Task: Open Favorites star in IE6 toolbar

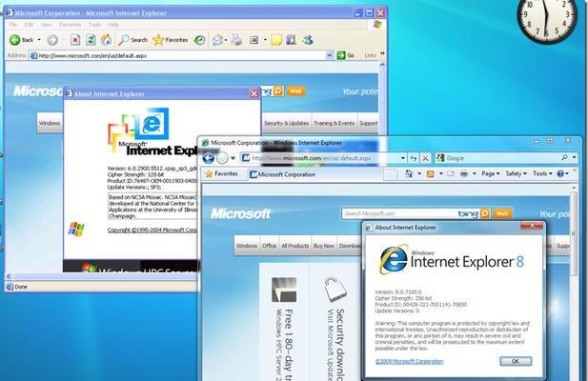Action: tap(171, 40)
